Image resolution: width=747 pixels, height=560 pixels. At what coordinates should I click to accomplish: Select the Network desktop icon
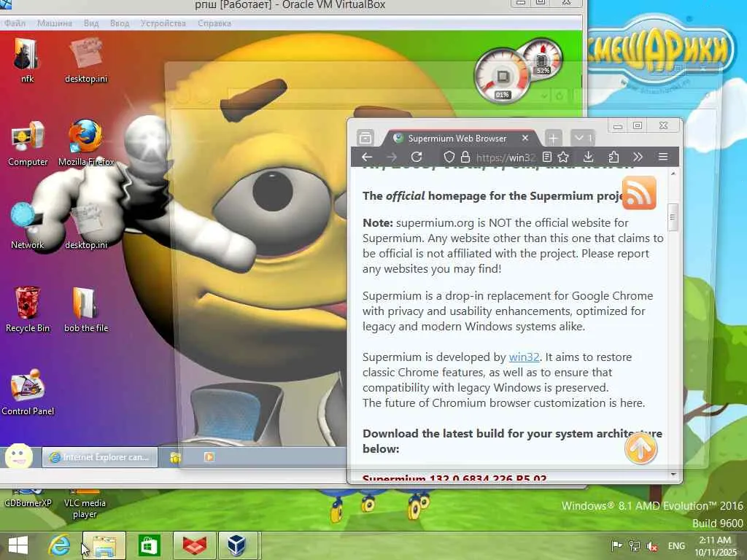(x=27, y=226)
